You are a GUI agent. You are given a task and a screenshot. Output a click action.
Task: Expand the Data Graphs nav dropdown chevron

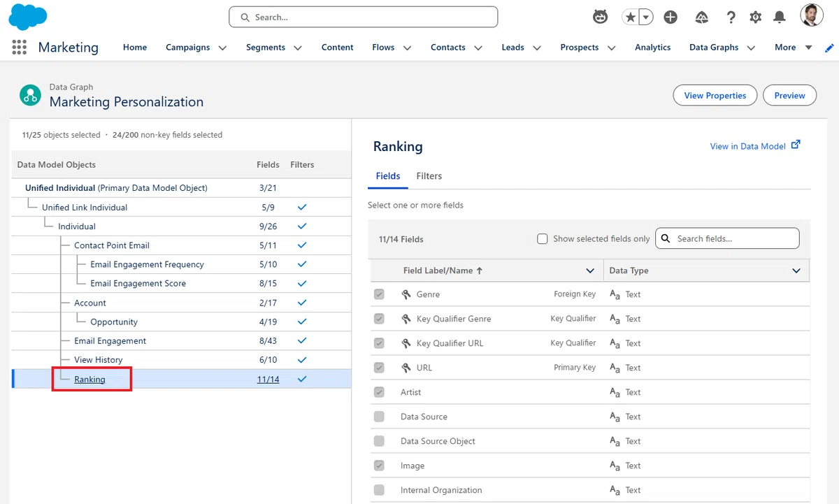[x=751, y=48]
